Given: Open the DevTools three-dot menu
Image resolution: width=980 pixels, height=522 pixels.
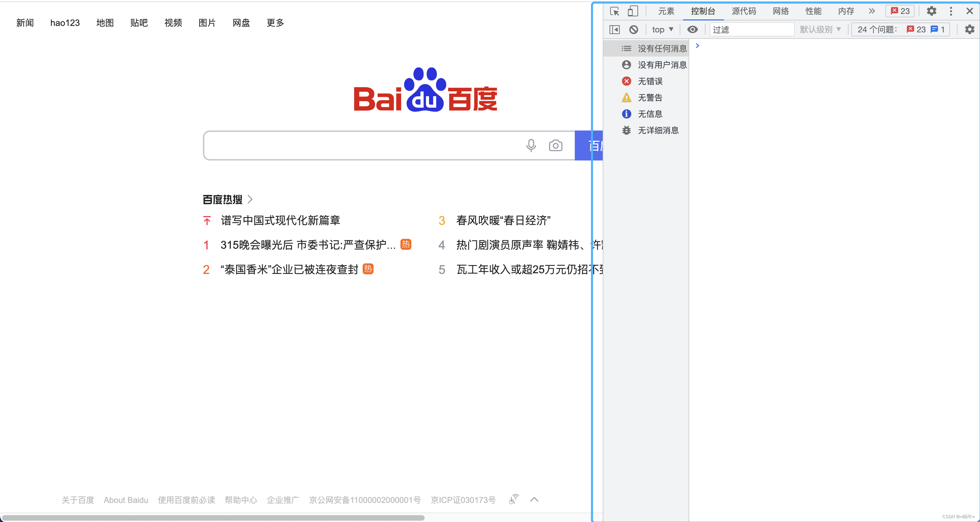Looking at the screenshot, I should coord(951,11).
